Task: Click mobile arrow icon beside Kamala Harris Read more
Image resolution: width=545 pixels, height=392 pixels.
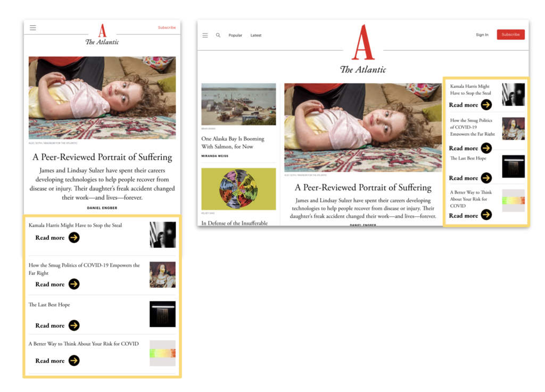Action: coord(74,238)
